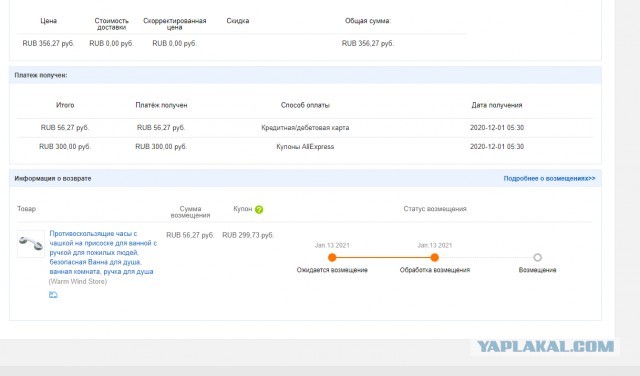Open the bath handle product thumbnail
Image resolution: width=640 pixels, height=376 pixels.
(x=31, y=244)
